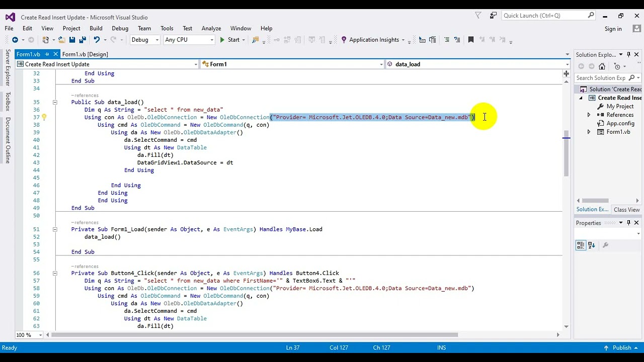This screenshot has height=362, width=644.
Task: Uncomment the selected lines icon
Action: (457, 40)
